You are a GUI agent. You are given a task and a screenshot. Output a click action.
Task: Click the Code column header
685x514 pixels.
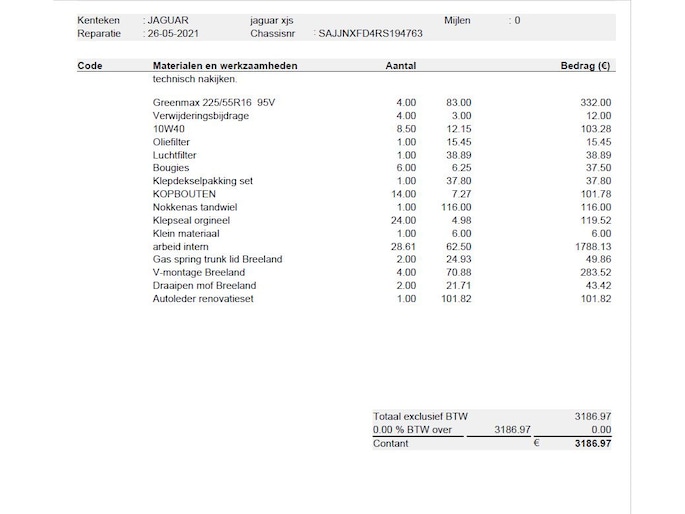90,66
